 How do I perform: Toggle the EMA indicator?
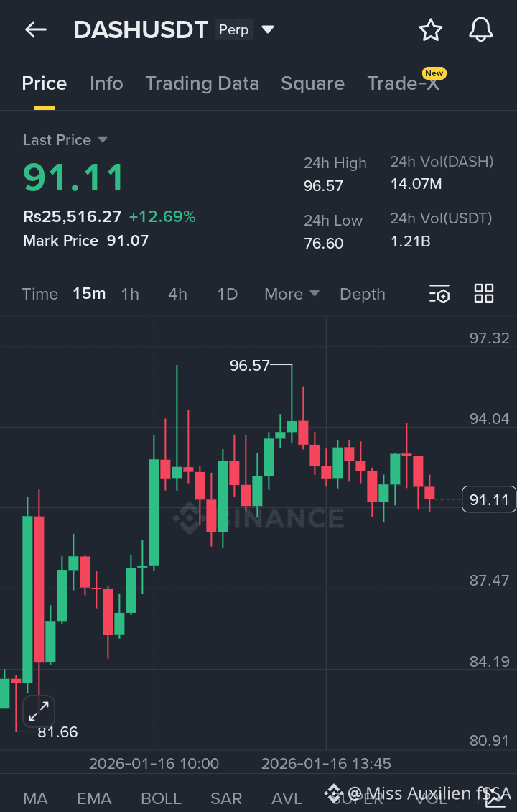pos(94,798)
